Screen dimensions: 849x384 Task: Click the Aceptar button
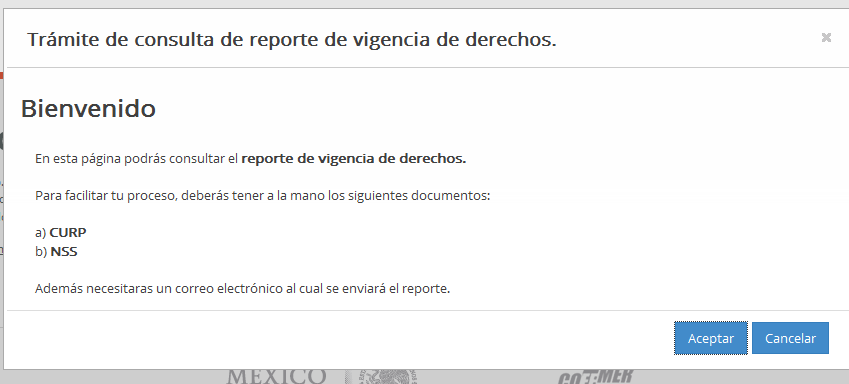710,338
